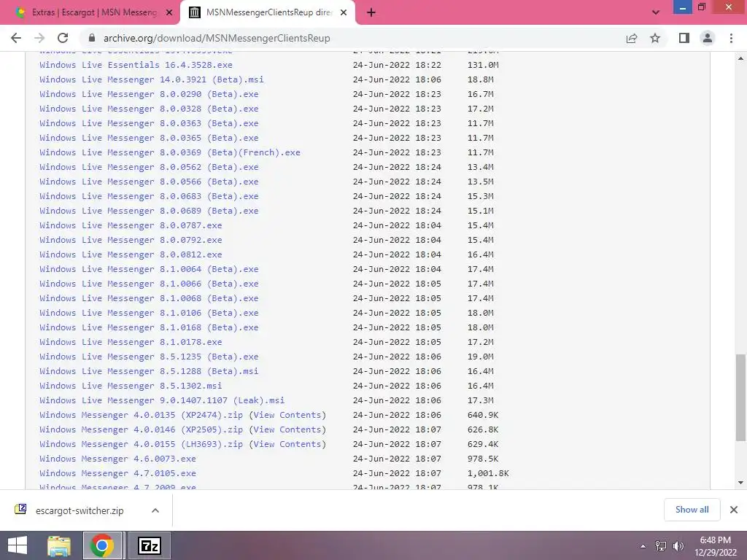Share this page icon
Image resolution: width=747 pixels, height=560 pixels.
(632, 38)
